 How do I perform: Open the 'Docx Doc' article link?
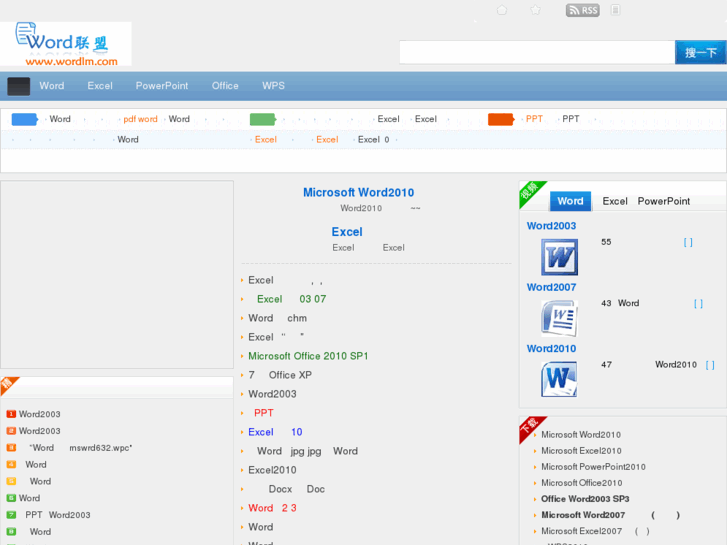[297, 489]
